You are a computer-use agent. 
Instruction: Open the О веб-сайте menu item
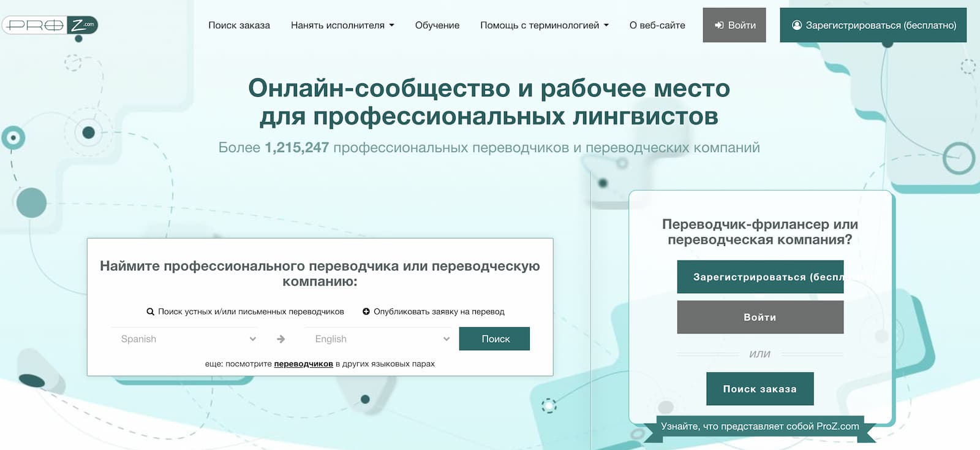[x=657, y=25]
